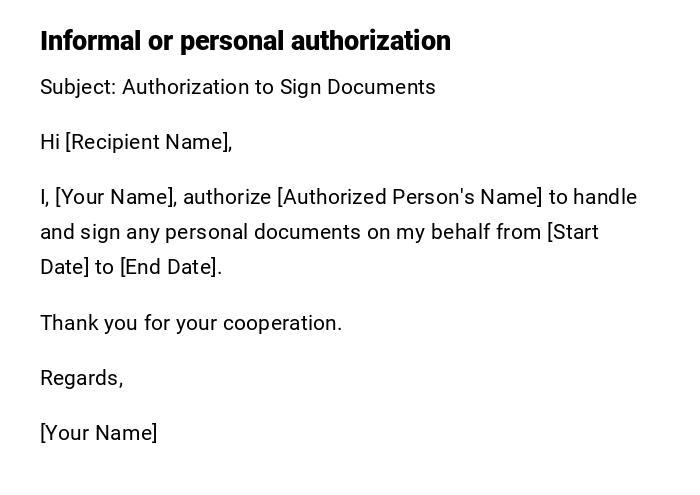
Task: Click the word "Hi" in the greeting
Action: click(50, 142)
